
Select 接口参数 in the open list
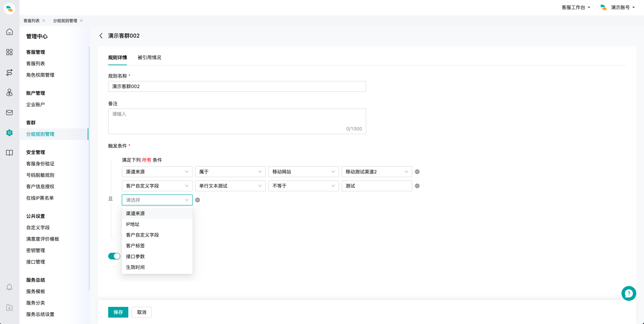coord(157,256)
